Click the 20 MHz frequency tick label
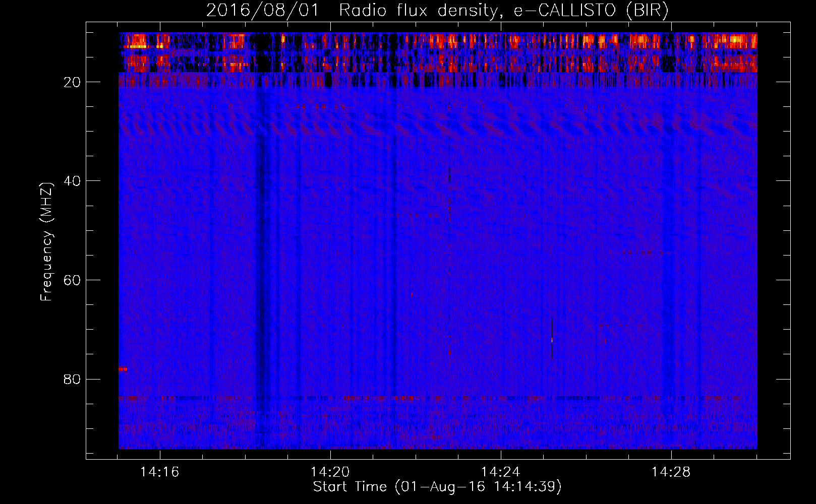The width and height of the screenshot is (816, 504). pyautogui.click(x=72, y=82)
